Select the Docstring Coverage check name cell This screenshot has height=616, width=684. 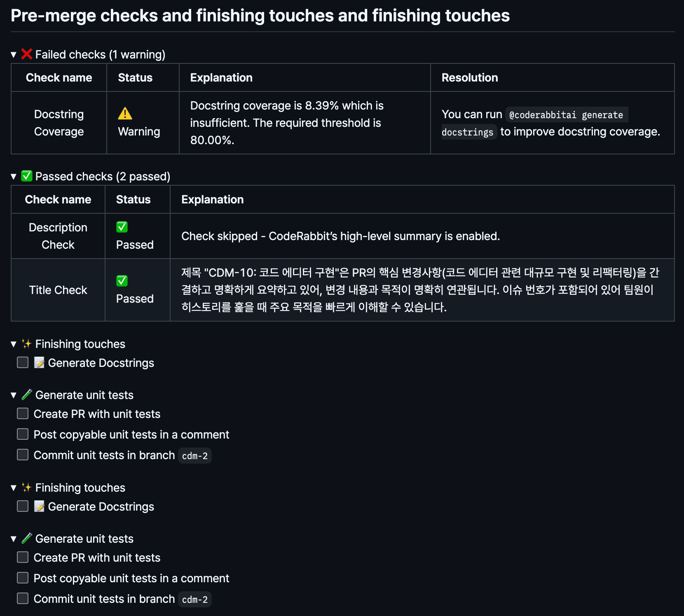pyautogui.click(x=59, y=123)
